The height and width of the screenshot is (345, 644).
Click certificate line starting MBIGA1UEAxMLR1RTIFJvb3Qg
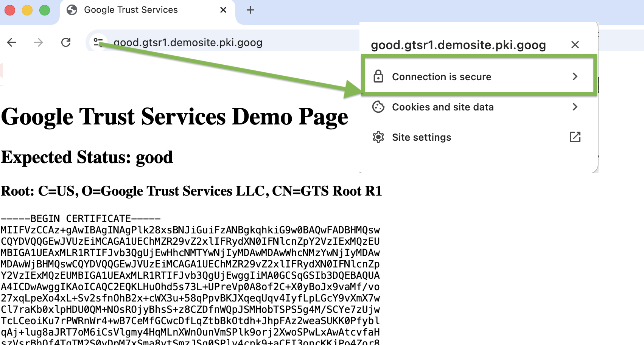[x=190, y=253]
